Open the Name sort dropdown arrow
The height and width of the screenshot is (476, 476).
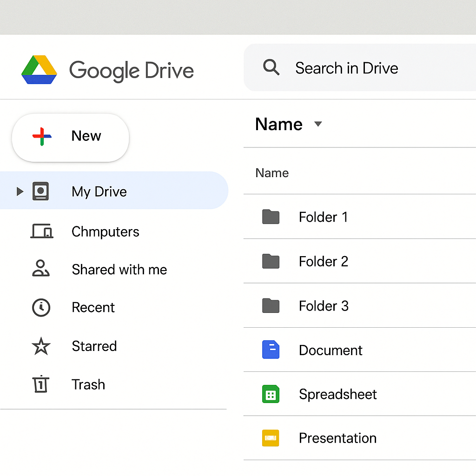tap(318, 124)
